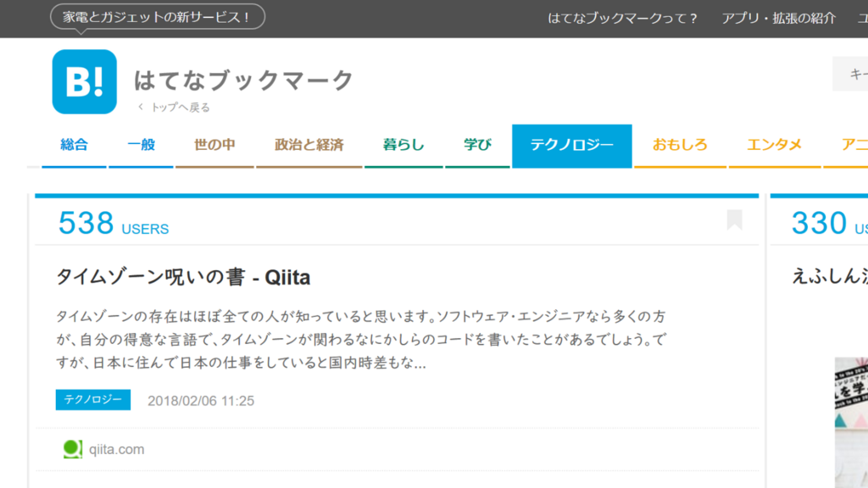Click the Hatena Bookmark B! logo
Screen dimensions: 868x488
pos(84,81)
